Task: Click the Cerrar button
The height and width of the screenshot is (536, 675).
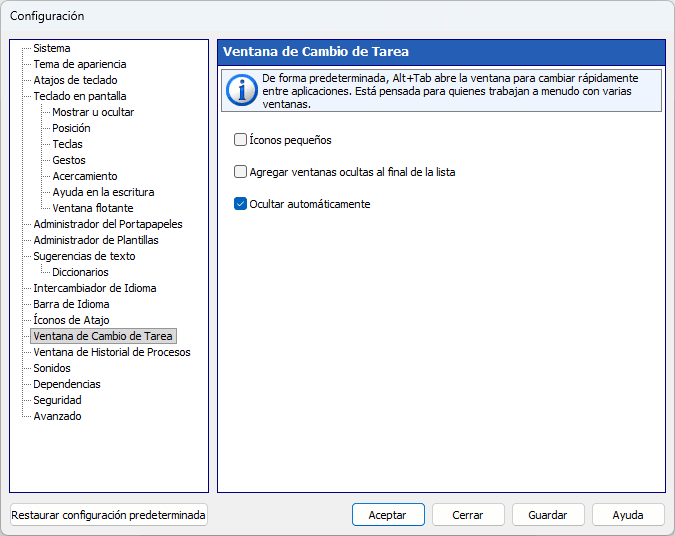Action: 468,515
